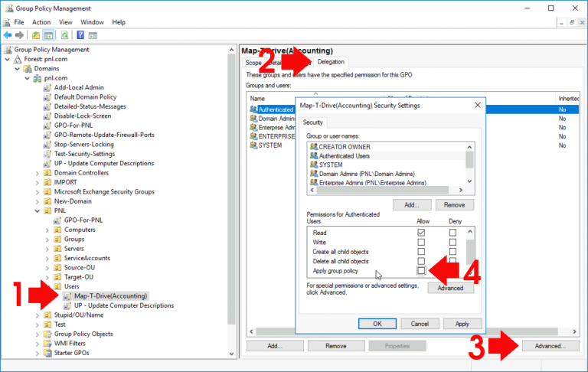Check the Read Deny checkbox
The width and height of the screenshot is (588, 372).
pyautogui.click(x=452, y=233)
